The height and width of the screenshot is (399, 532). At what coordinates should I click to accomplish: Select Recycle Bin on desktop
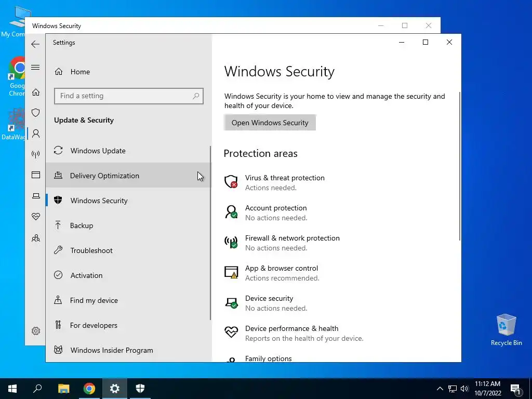coord(506,330)
